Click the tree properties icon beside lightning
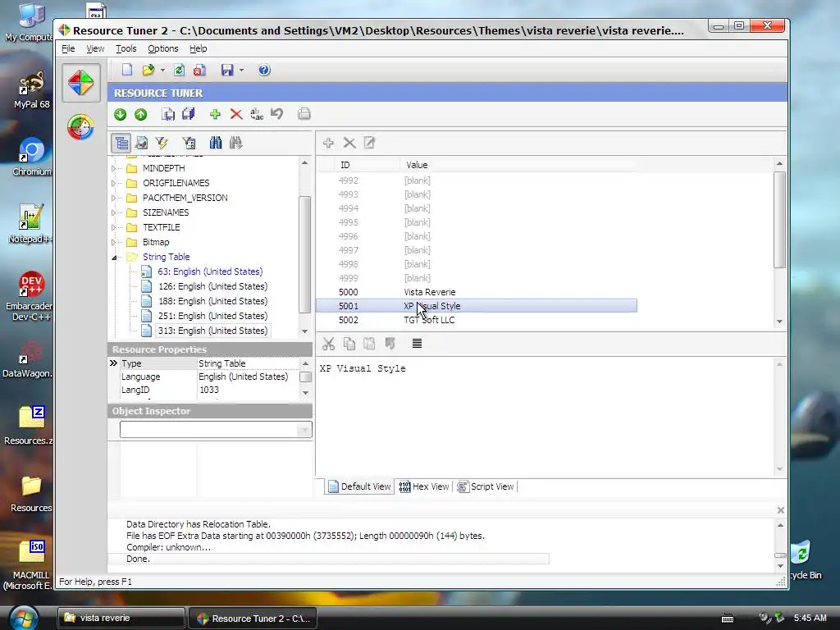840x630 pixels. pos(189,143)
